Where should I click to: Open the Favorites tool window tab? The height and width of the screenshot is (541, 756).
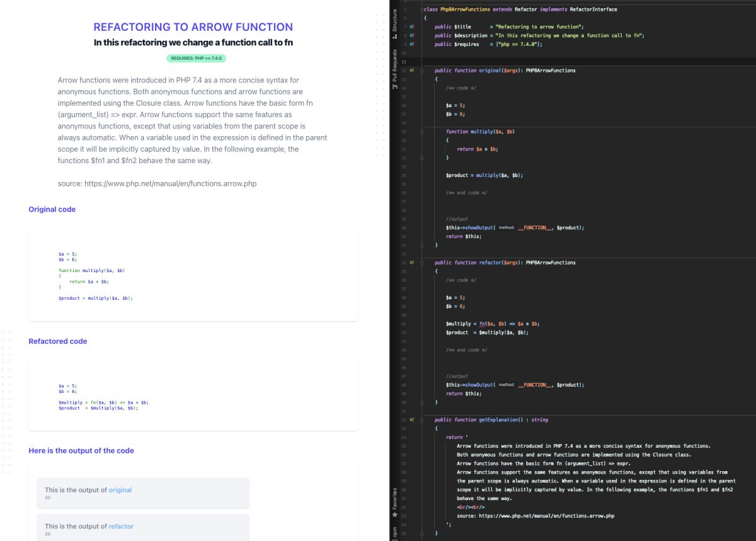click(395, 504)
